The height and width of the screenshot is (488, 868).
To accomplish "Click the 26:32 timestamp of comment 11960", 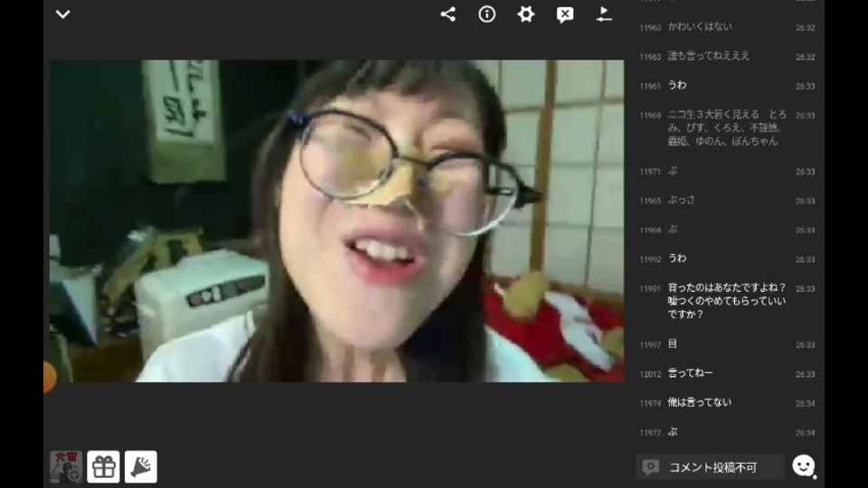I will pos(805,28).
